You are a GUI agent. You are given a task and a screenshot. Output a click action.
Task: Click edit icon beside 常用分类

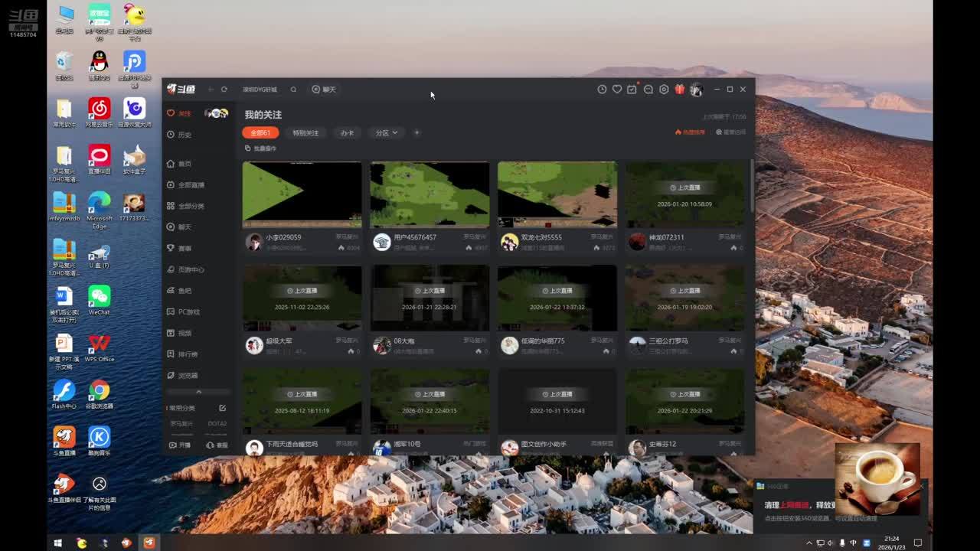tap(223, 408)
